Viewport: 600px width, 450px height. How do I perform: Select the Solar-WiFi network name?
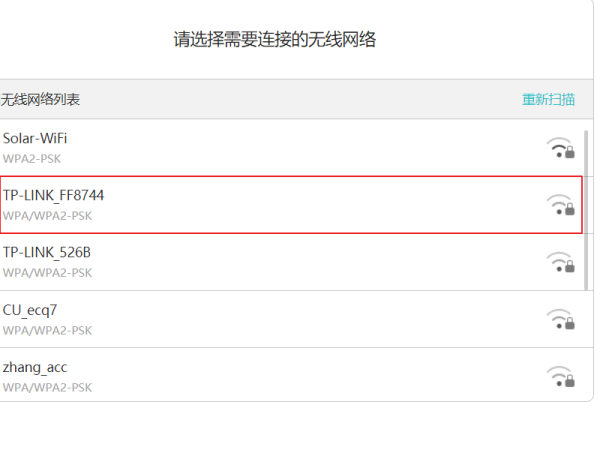tap(35, 138)
